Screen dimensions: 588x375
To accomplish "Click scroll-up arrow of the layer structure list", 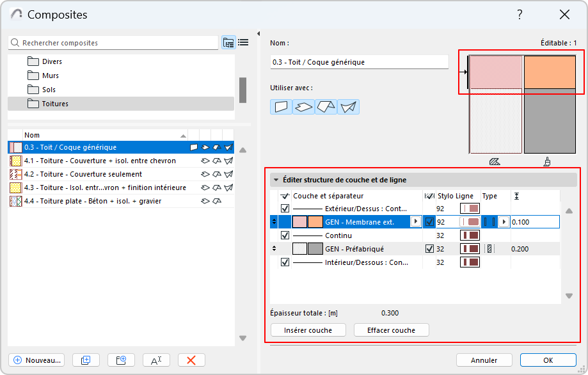I will 569,211.
